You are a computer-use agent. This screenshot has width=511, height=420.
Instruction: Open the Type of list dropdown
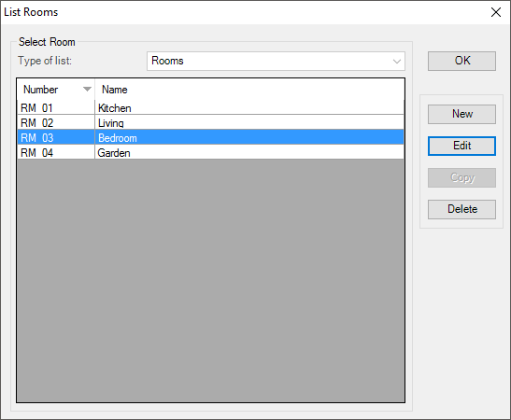(x=276, y=61)
